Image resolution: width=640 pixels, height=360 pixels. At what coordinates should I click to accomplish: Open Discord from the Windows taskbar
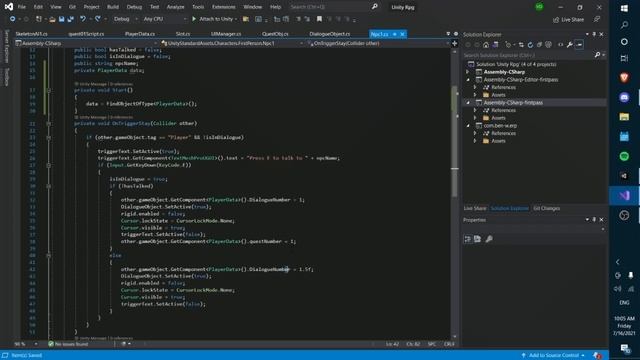point(624,97)
